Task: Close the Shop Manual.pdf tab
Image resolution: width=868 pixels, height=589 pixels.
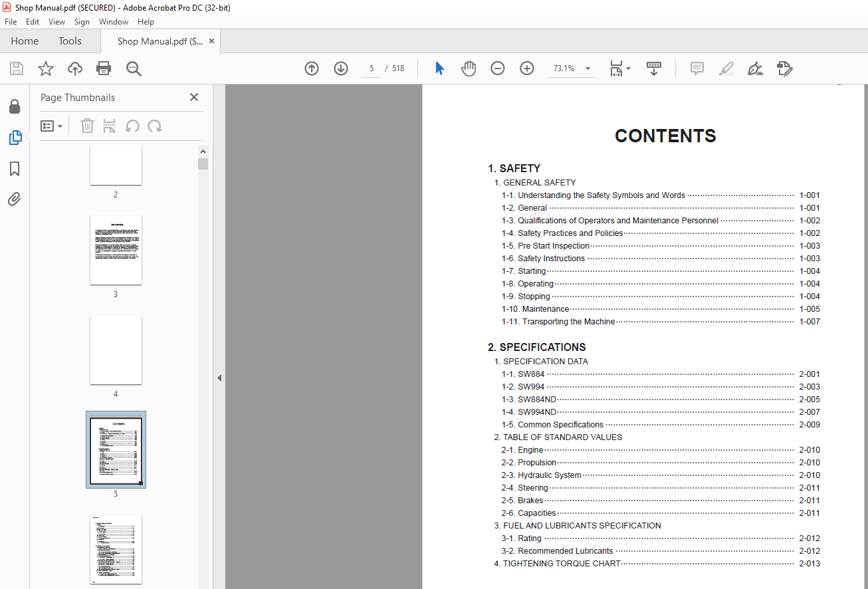Action: 212,41
